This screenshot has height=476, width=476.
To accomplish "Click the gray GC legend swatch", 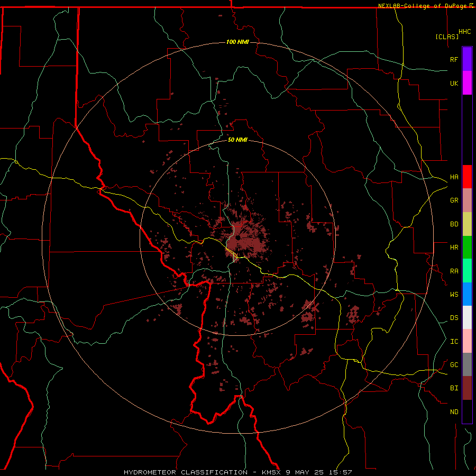I will [467, 364].
